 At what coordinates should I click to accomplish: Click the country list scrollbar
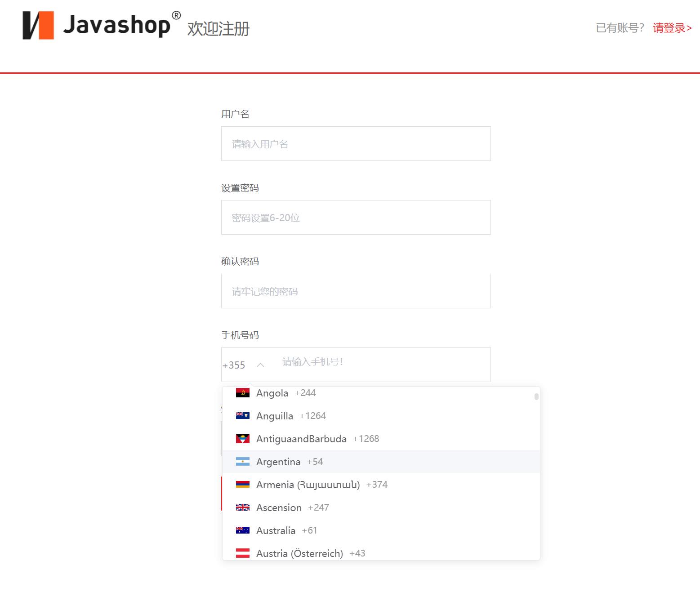(536, 397)
